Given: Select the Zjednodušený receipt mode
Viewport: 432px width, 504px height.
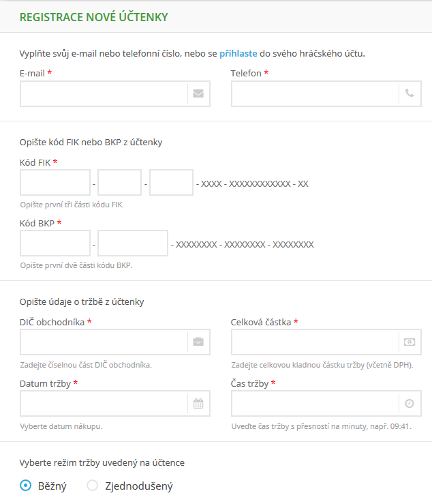Looking at the screenshot, I should coord(93,486).
